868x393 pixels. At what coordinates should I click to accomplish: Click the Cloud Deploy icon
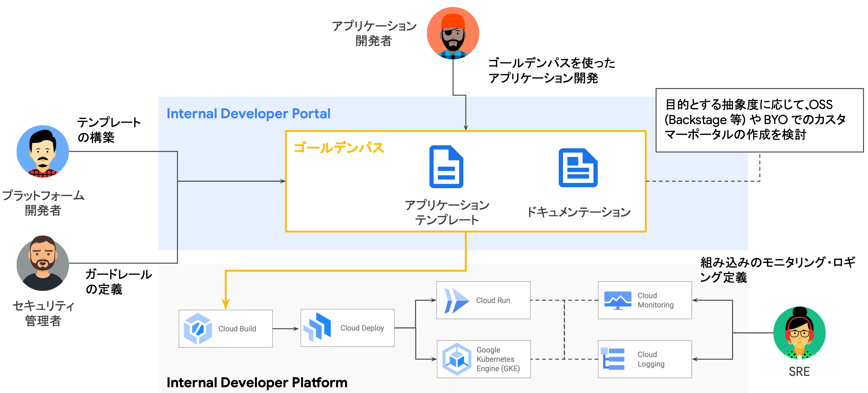(317, 327)
